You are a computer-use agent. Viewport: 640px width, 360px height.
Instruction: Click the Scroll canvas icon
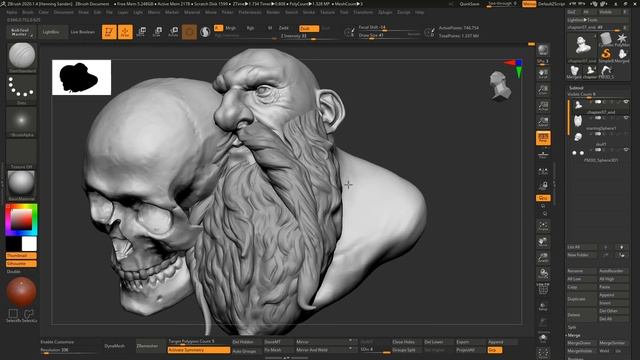click(543, 73)
